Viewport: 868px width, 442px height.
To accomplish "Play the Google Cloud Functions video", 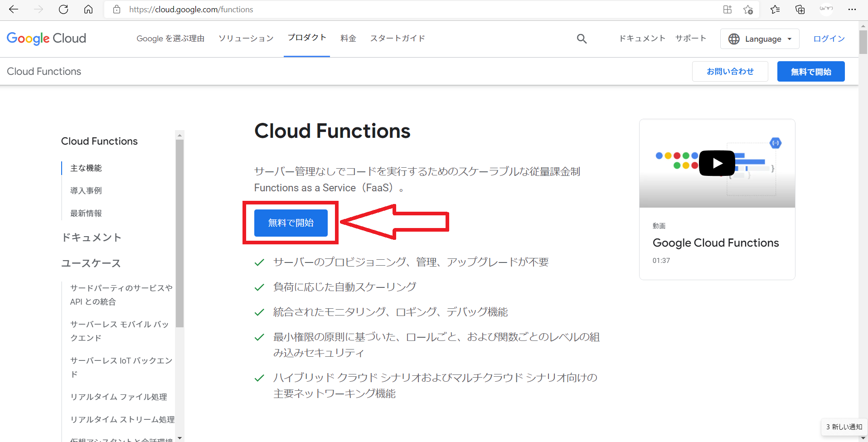I will point(717,163).
